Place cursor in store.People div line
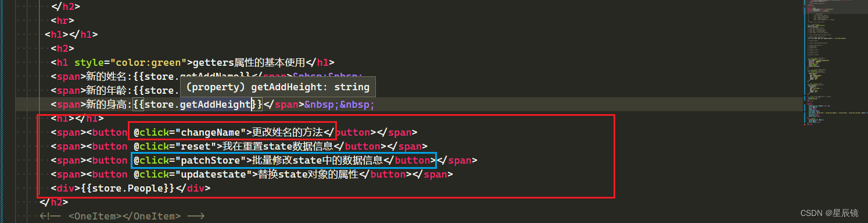Image resolution: width=868 pixels, height=223 pixels. 130,188
